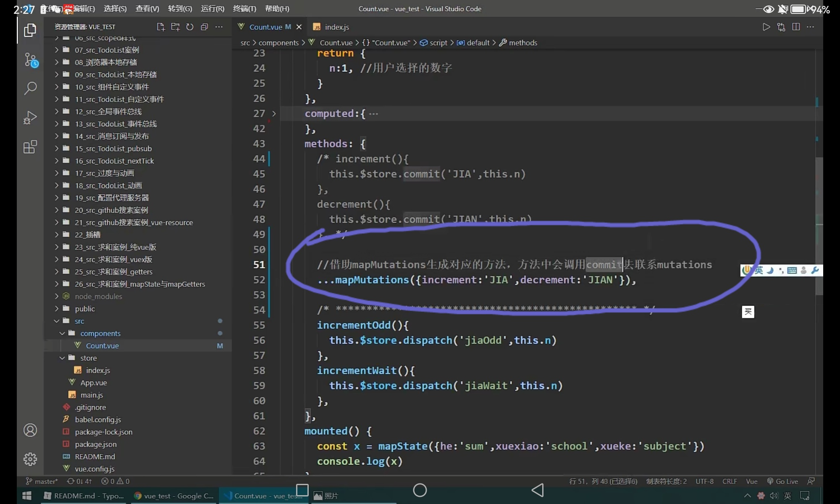
Task: Open the Search view icon
Action: pyautogui.click(x=30, y=88)
